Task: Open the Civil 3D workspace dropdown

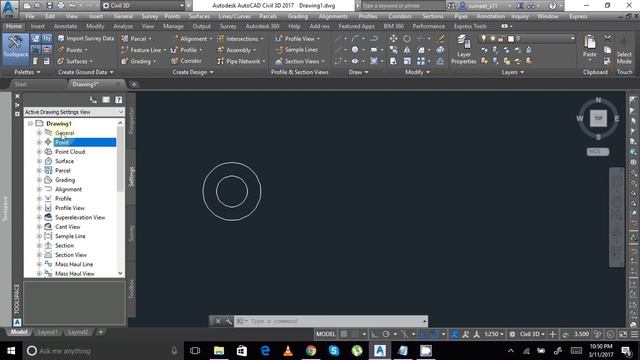Action: [x=143, y=6]
